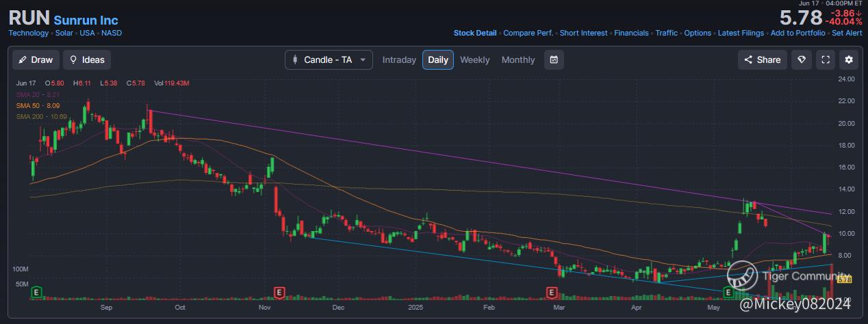Click the green earnings marker near September
Screen dimensions: 868x324
point(36,293)
